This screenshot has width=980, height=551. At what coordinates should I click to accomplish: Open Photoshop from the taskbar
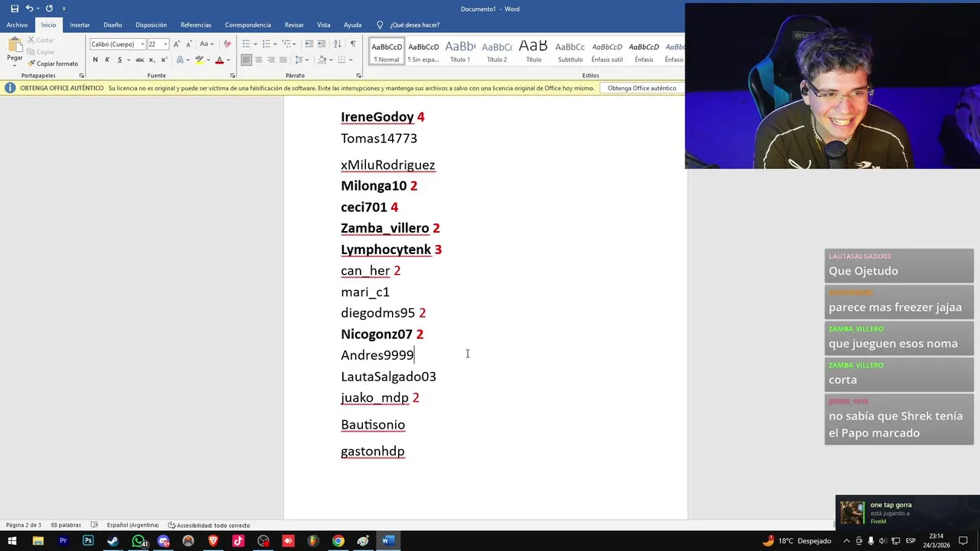88,541
